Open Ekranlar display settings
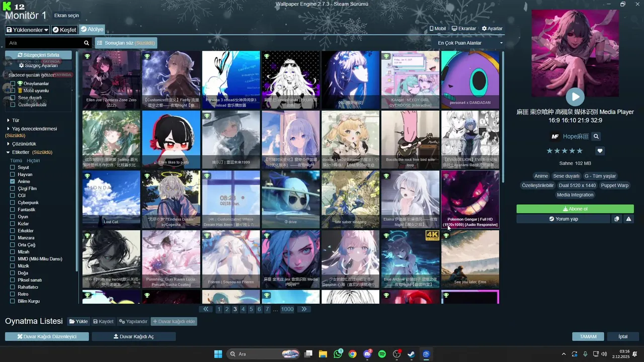644x362 pixels. tap(464, 29)
